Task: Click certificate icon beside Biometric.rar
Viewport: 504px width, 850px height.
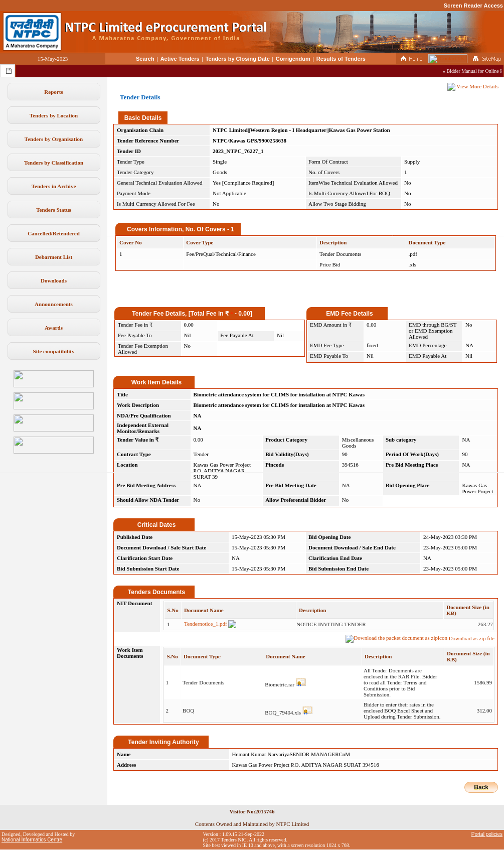Action: pyautogui.click(x=301, y=682)
